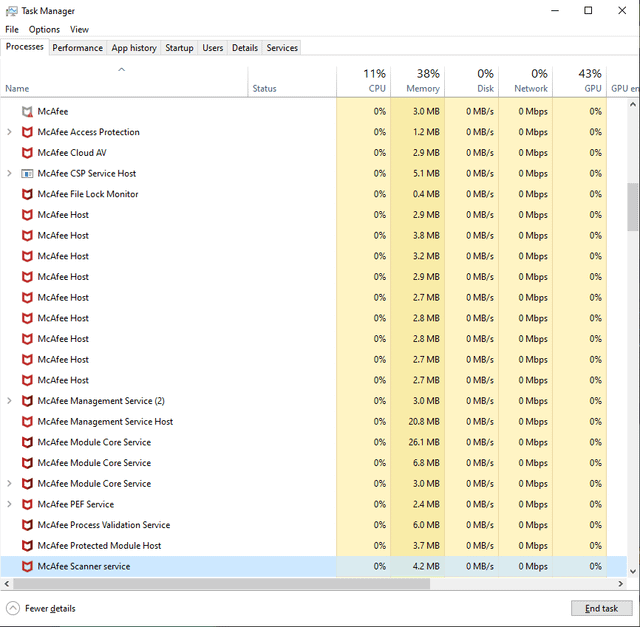
Task: Click the vertical scrollbar up arrow
Action: pyautogui.click(x=633, y=104)
